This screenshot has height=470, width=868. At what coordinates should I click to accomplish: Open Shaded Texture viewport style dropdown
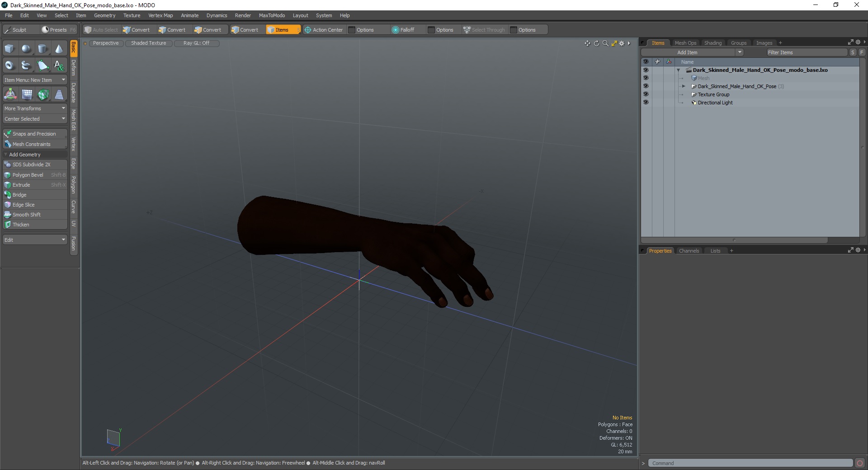coord(149,43)
